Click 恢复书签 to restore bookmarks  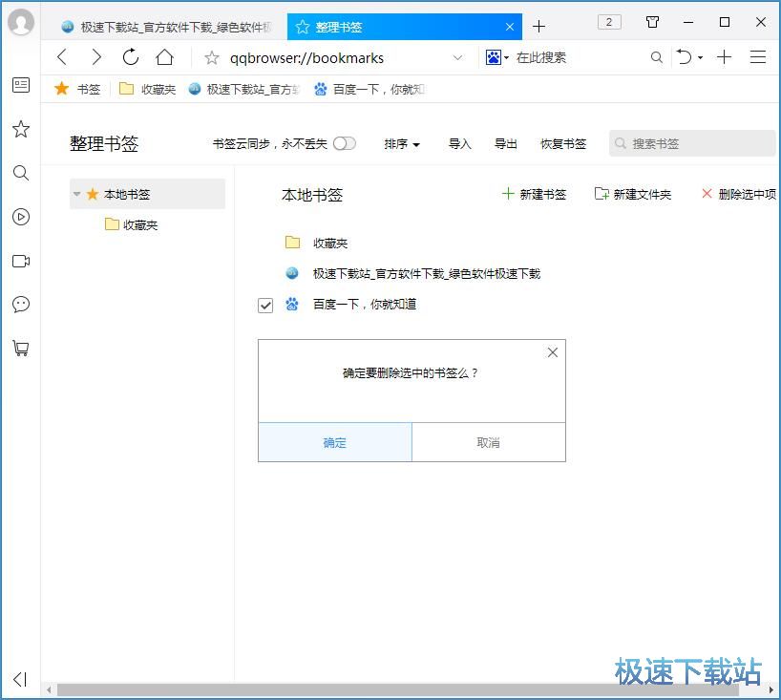tap(563, 144)
